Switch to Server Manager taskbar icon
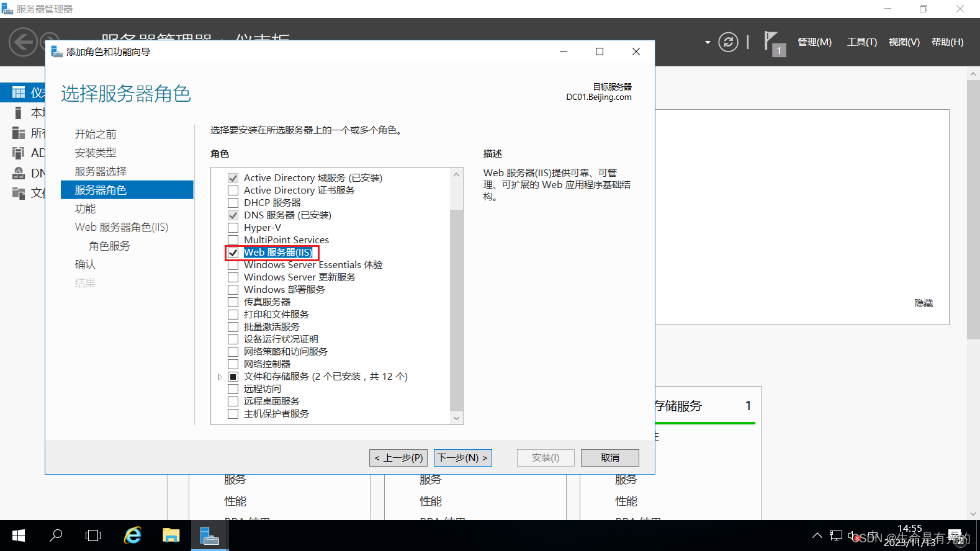Image resolution: width=980 pixels, height=551 pixels. pyautogui.click(x=210, y=535)
